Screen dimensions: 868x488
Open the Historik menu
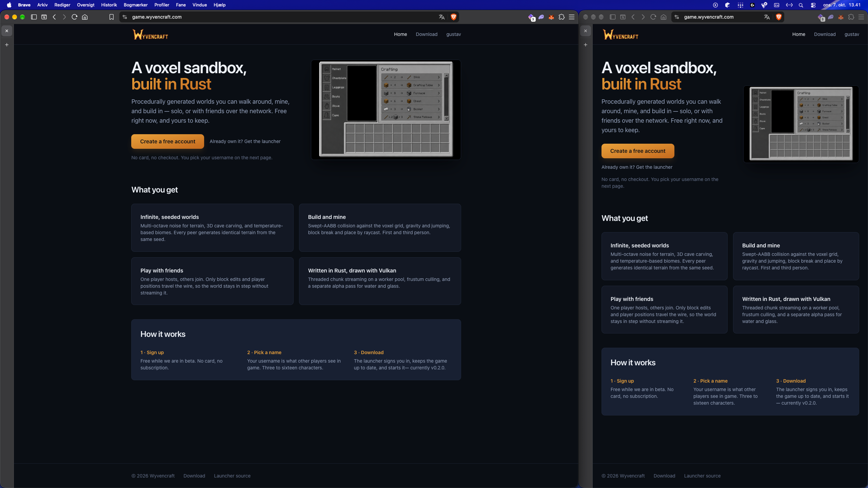pyautogui.click(x=109, y=5)
